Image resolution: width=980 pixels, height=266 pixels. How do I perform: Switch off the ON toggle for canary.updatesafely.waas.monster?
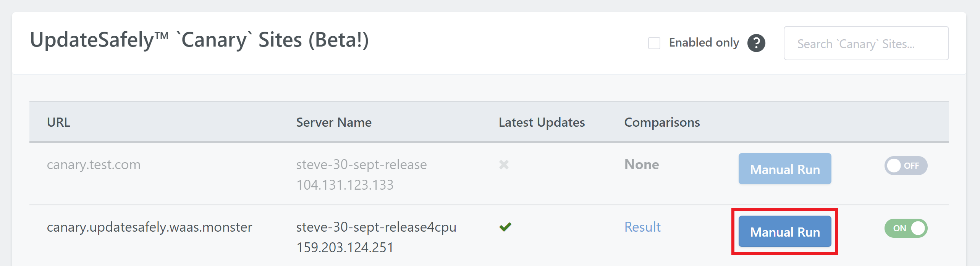coord(906,228)
